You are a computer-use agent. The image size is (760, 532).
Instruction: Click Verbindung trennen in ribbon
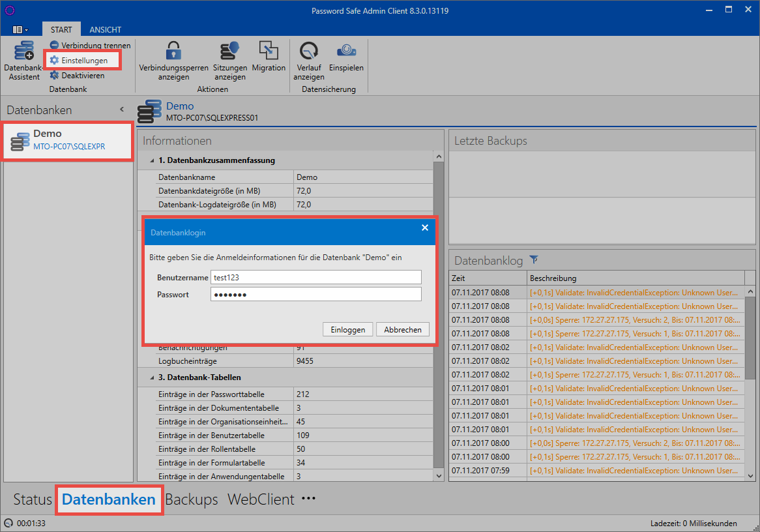pos(90,45)
